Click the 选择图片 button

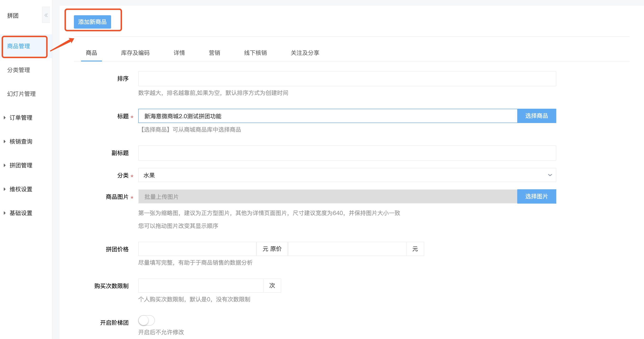(537, 196)
